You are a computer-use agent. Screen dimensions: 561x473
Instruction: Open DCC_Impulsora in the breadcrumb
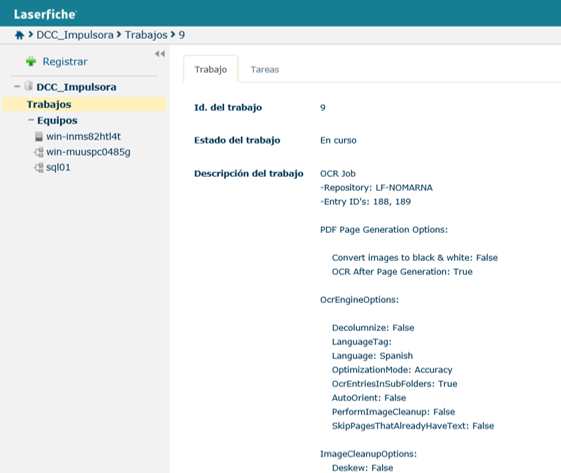tap(75, 35)
